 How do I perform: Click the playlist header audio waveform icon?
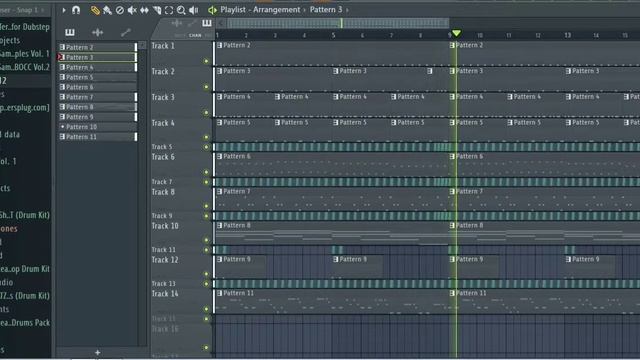click(x=177, y=23)
